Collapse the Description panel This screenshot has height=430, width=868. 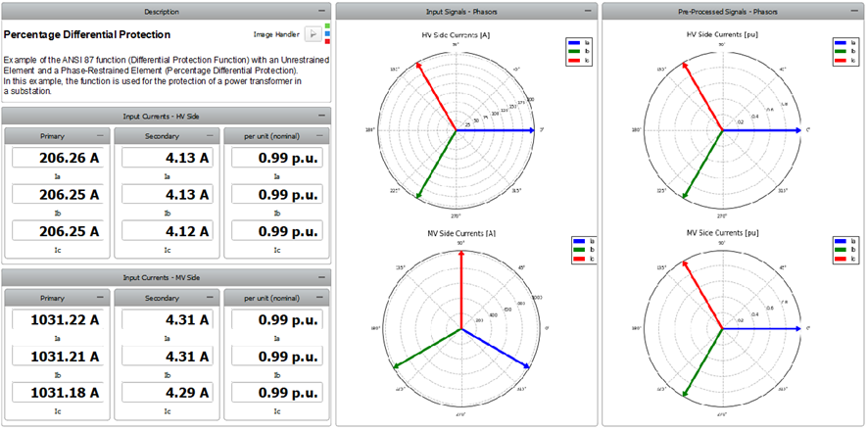[x=322, y=12]
